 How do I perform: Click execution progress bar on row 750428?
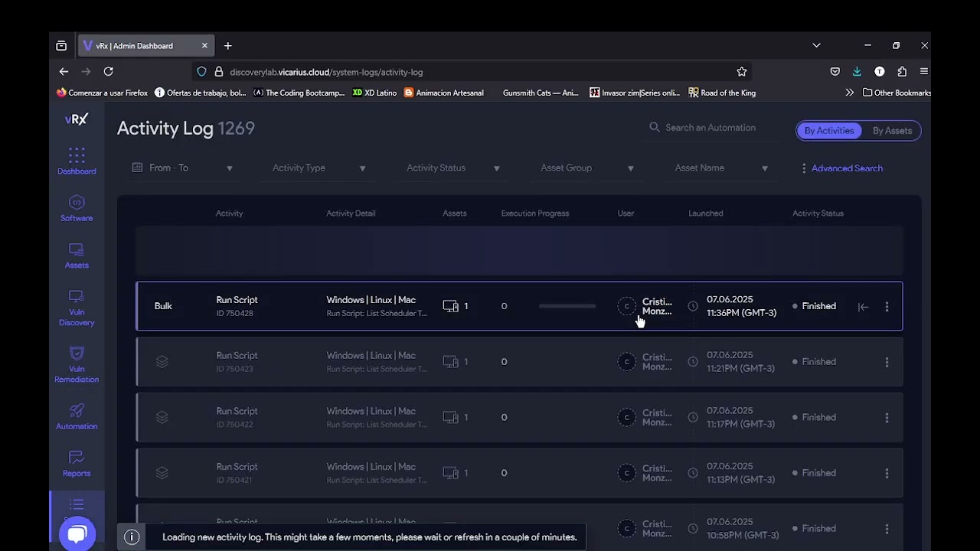(567, 306)
